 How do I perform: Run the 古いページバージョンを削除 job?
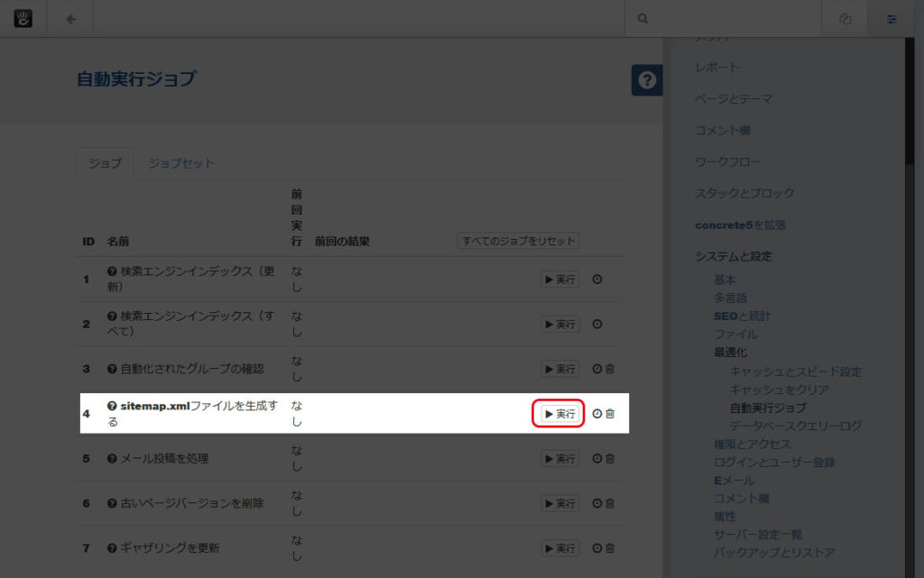(x=559, y=503)
